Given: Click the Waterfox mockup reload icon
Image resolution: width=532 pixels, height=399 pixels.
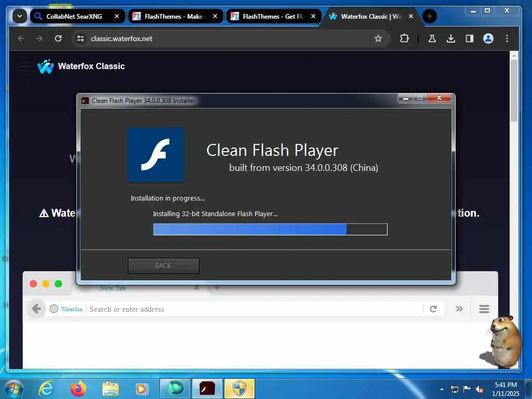Looking at the screenshot, I should click(x=433, y=309).
